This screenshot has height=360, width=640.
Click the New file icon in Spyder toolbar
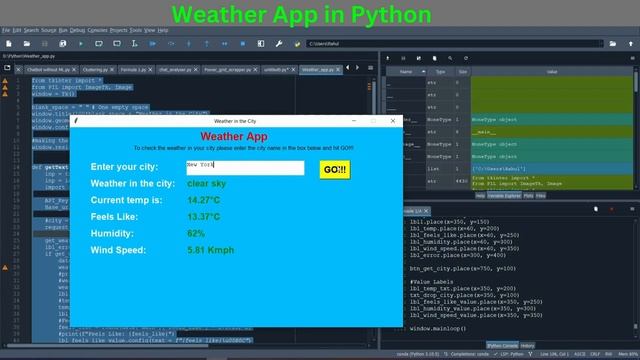click(9, 44)
